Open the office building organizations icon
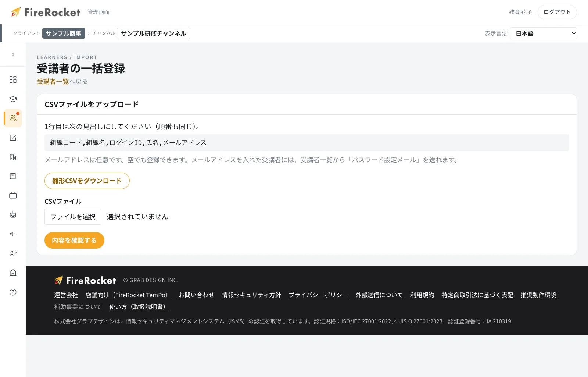 click(13, 157)
